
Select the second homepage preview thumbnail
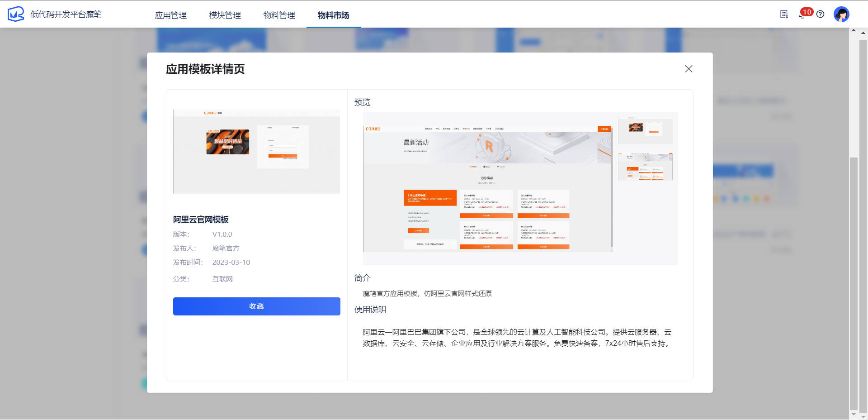pos(645,167)
